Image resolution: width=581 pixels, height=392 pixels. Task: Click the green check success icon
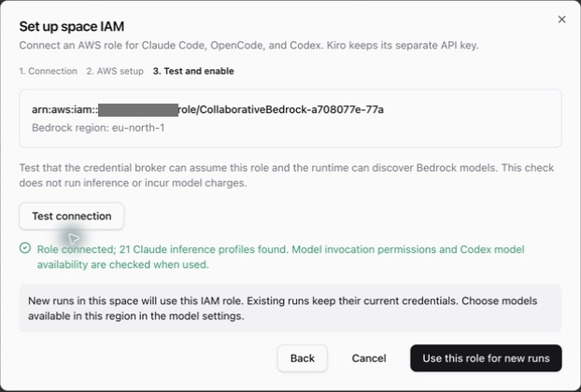(x=25, y=248)
